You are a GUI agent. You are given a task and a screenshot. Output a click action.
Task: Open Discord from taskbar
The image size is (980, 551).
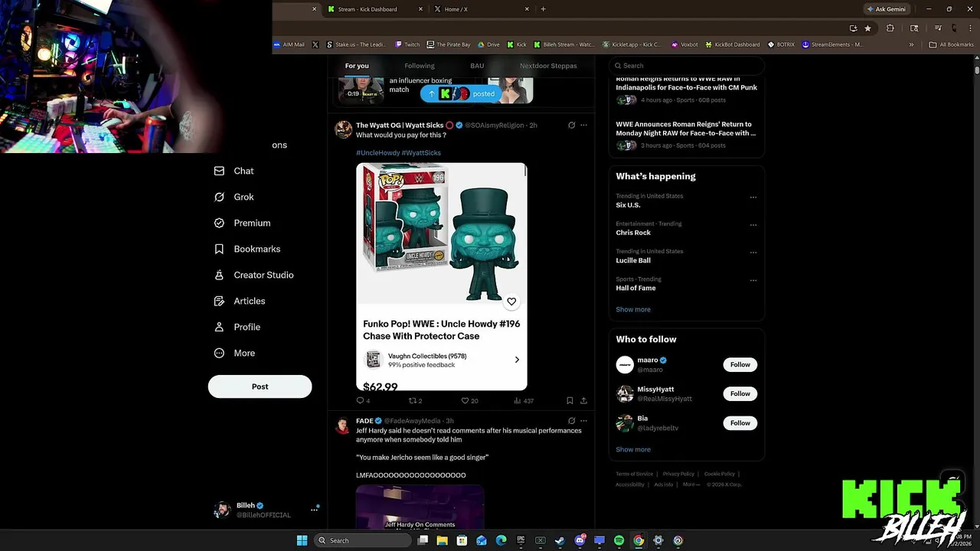coord(580,540)
